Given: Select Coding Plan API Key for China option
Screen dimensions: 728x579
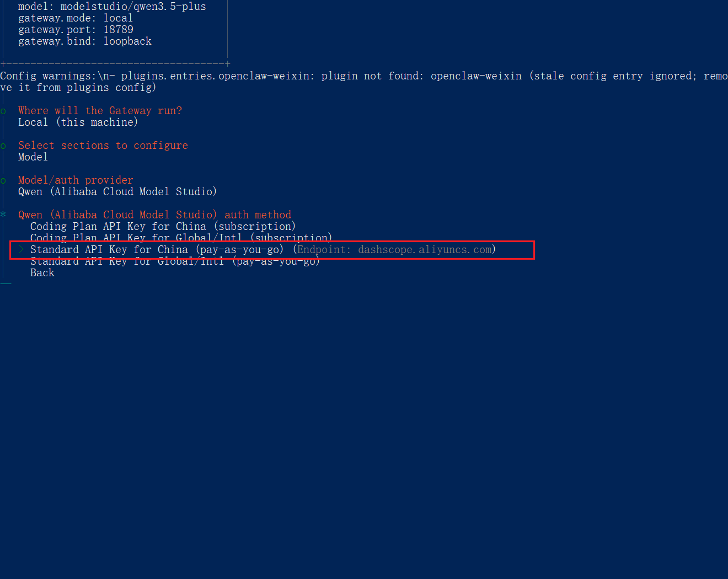Looking at the screenshot, I should point(163,227).
